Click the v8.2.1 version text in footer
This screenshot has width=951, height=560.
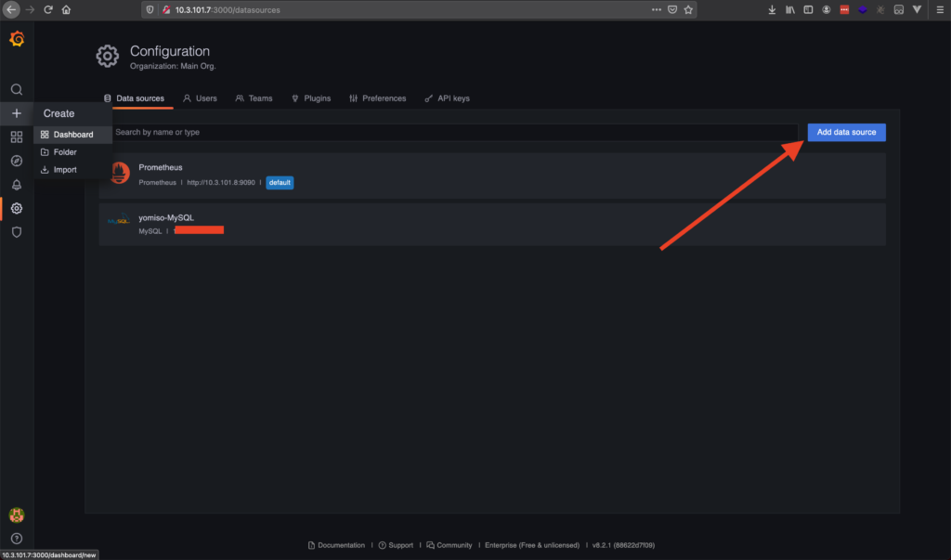tap(623, 545)
